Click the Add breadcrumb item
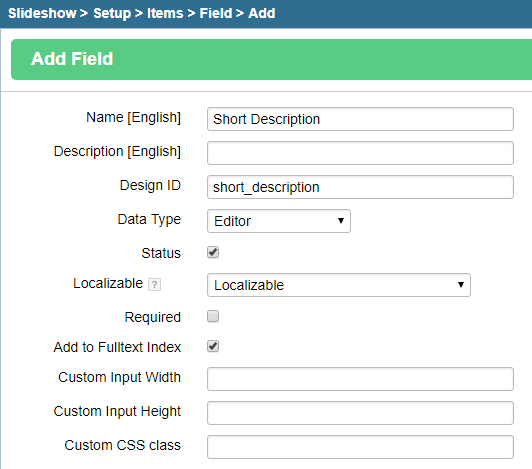Screen dimensions: 532x469 [x=262, y=13]
